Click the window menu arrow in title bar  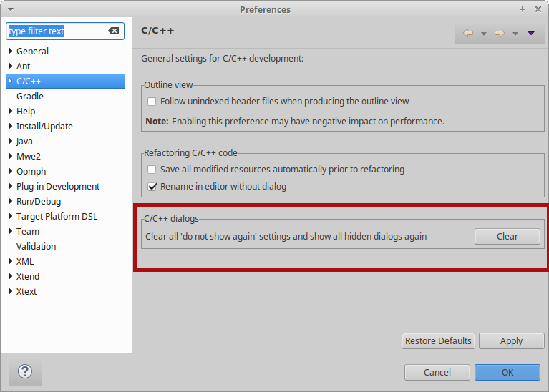click(x=8, y=9)
